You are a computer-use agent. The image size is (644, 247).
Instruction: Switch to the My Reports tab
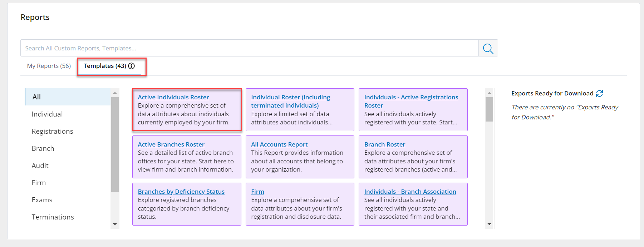coord(49,66)
